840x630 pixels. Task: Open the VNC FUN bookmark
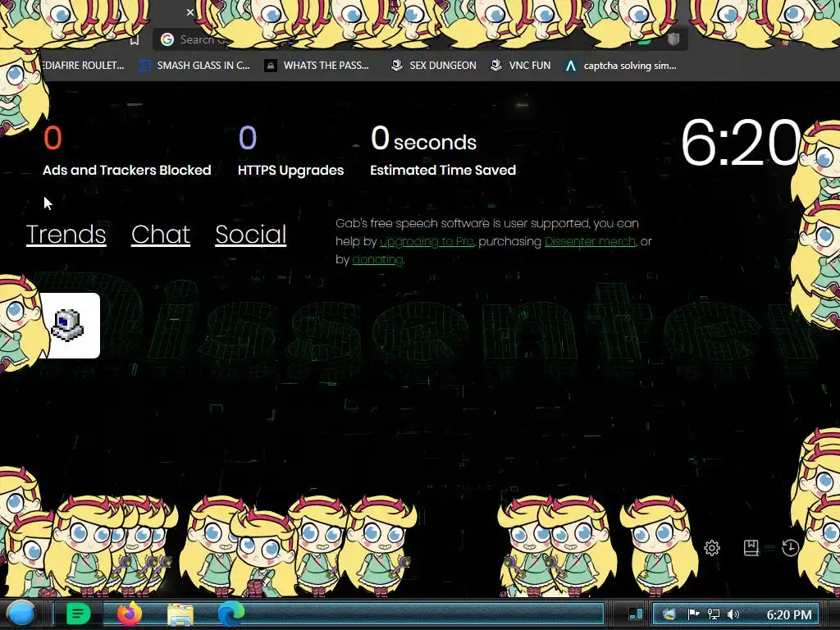click(x=520, y=66)
